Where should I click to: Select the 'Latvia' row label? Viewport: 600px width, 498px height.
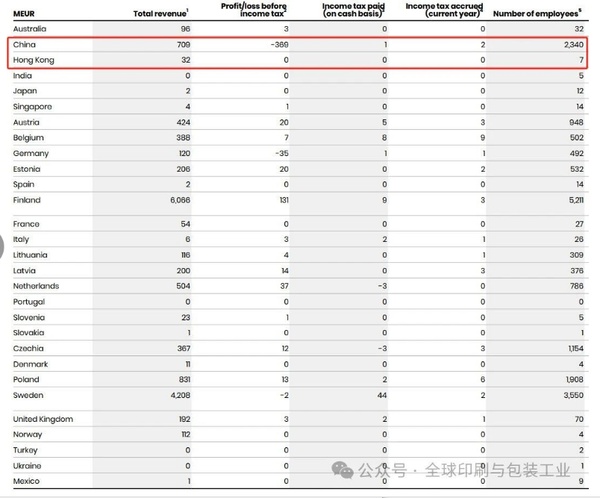pyautogui.click(x=24, y=271)
